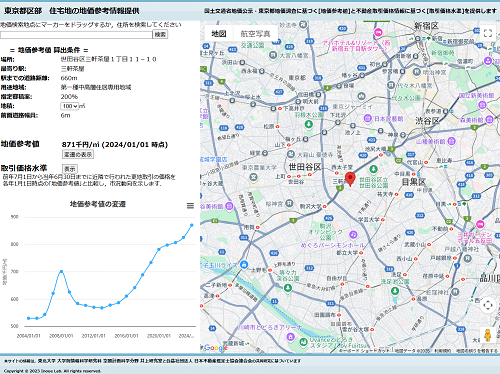Click the last data point on chart

click(192, 225)
